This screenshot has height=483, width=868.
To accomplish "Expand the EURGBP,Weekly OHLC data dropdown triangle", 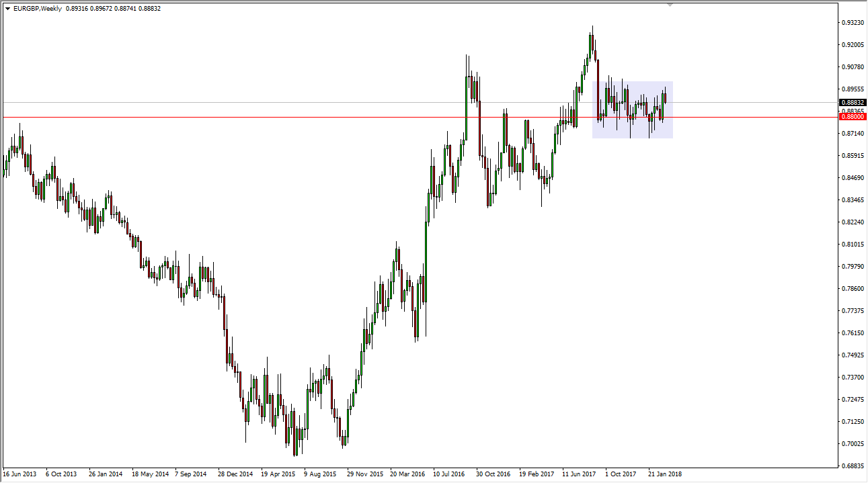I will click(x=7, y=9).
